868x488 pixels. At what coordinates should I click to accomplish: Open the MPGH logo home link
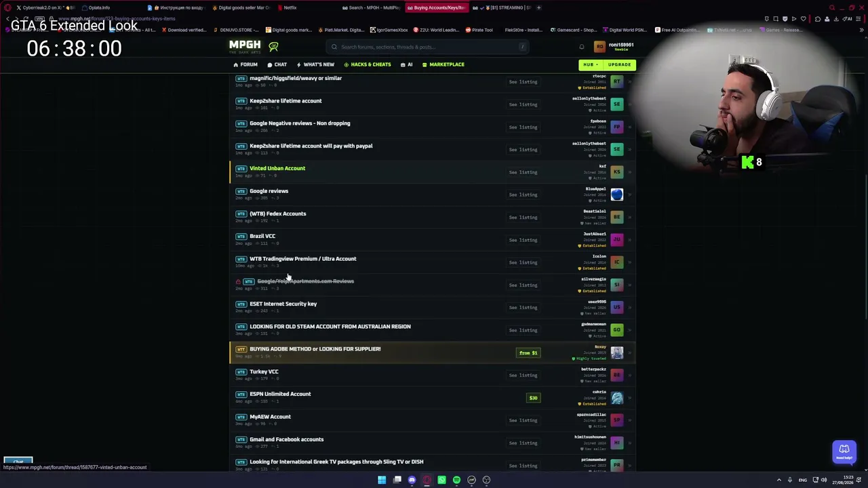pos(245,45)
